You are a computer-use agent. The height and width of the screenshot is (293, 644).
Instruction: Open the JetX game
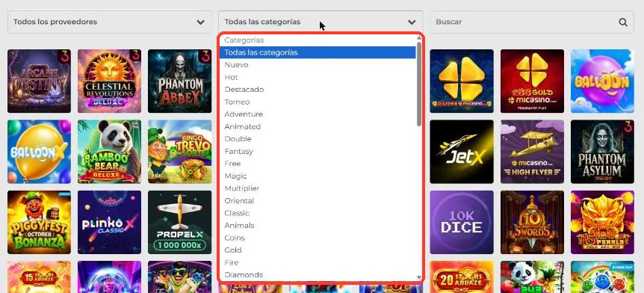tap(462, 152)
